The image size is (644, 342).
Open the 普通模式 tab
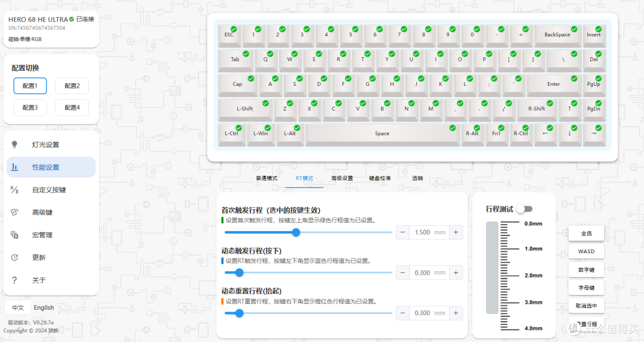[267, 178]
